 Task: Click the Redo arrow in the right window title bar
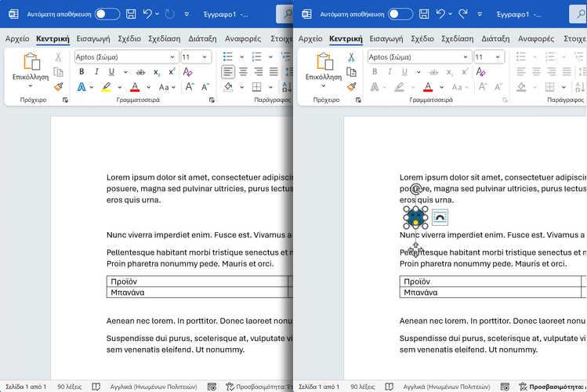click(462, 14)
